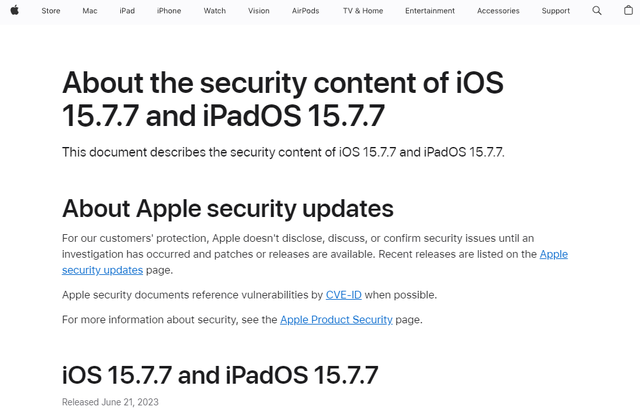Open the Vision navigation item
This screenshot has height=413, width=640.
pyautogui.click(x=259, y=11)
